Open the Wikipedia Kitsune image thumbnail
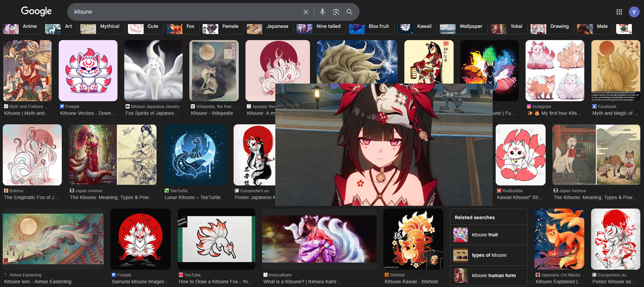The width and height of the screenshot is (644, 287). coord(214,71)
